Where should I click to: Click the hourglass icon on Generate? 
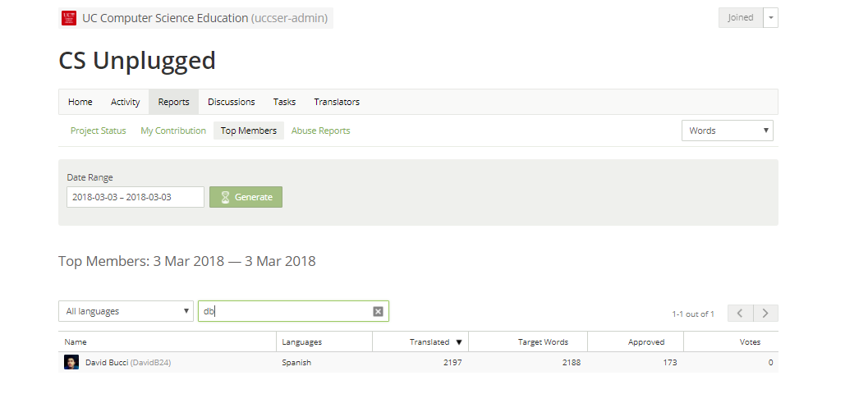(225, 197)
